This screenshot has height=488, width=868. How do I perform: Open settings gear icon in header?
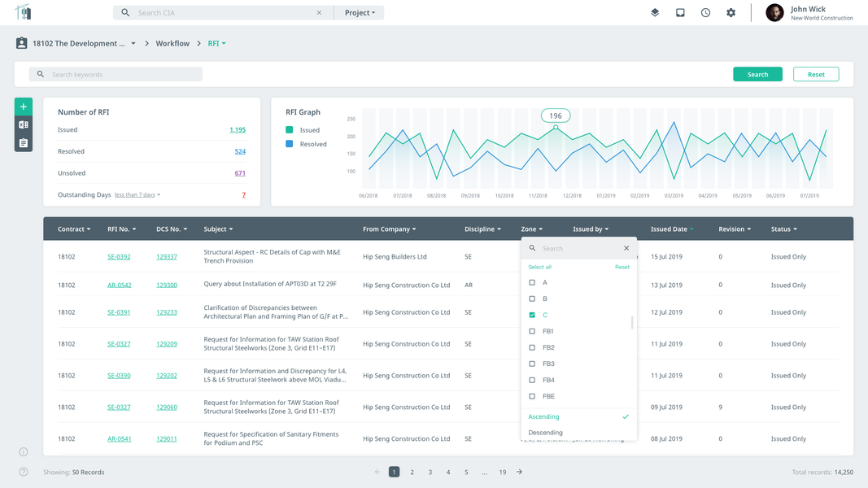click(x=731, y=13)
